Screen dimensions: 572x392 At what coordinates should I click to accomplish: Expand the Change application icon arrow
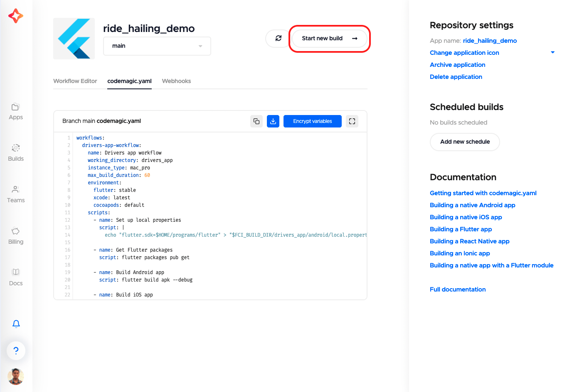[x=552, y=52]
